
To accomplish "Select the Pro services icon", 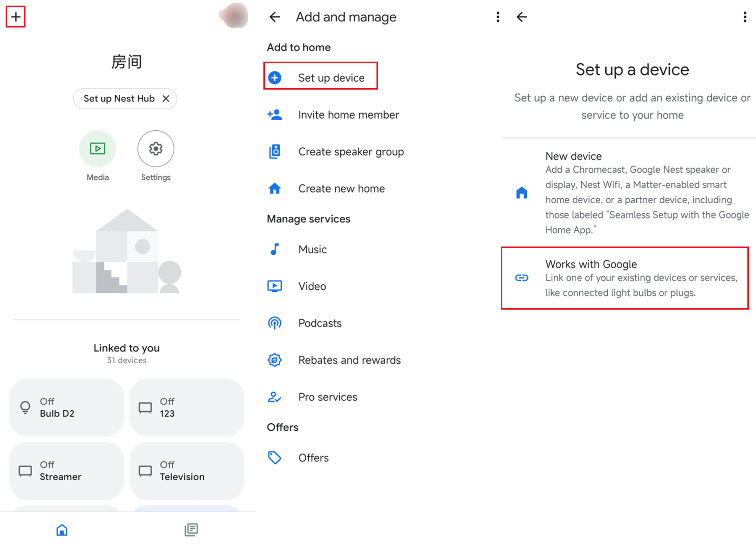I will tap(275, 397).
